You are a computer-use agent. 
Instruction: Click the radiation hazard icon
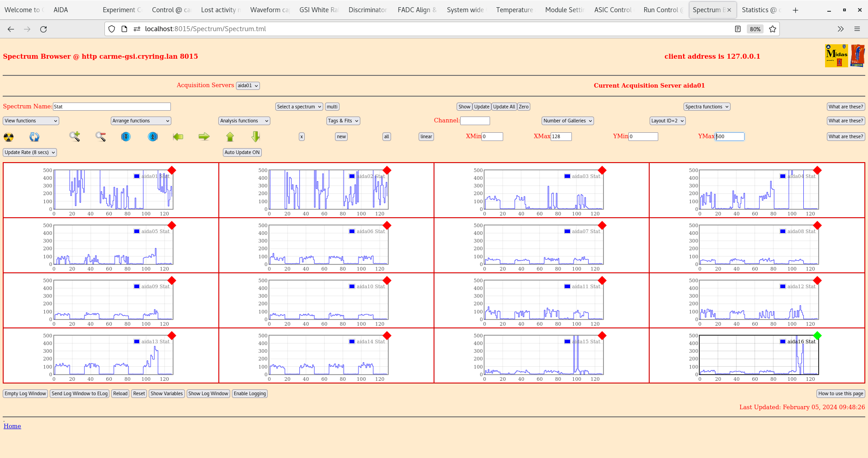point(9,137)
